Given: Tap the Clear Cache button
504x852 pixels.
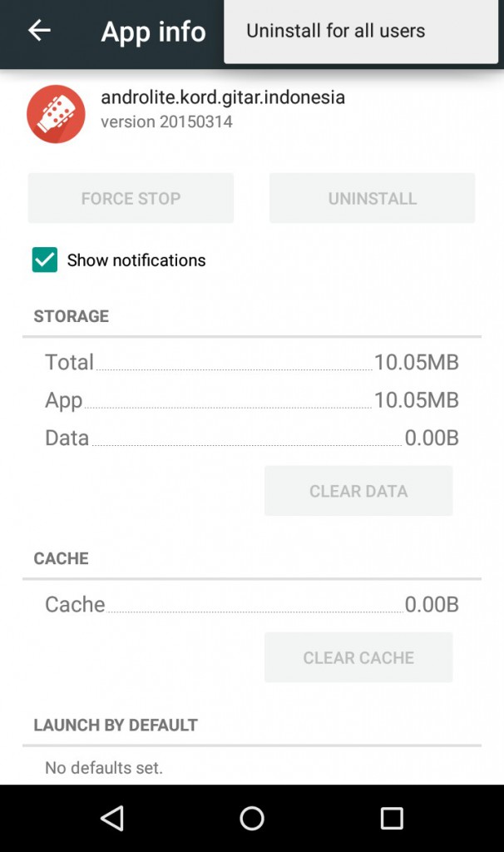Looking at the screenshot, I should coord(358,657).
